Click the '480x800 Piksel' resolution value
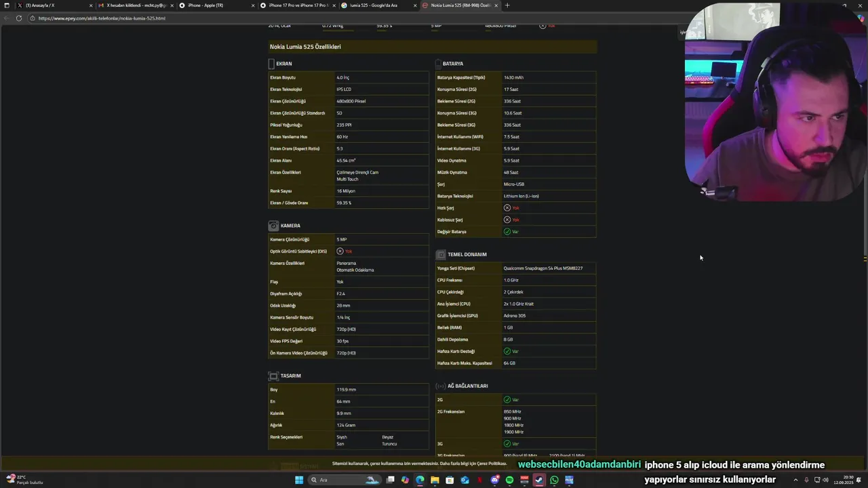 pos(351,101)
